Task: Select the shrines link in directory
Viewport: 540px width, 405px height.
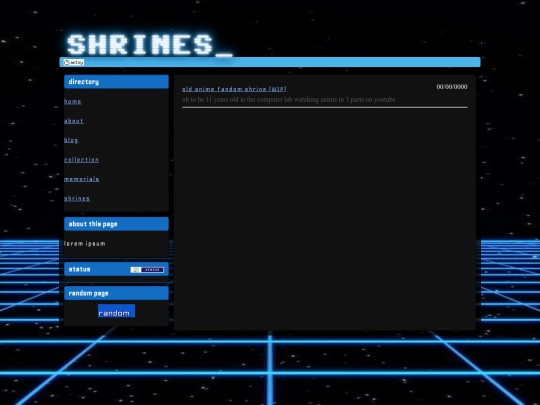Action: pyautogui.click(x=77, y=198)
